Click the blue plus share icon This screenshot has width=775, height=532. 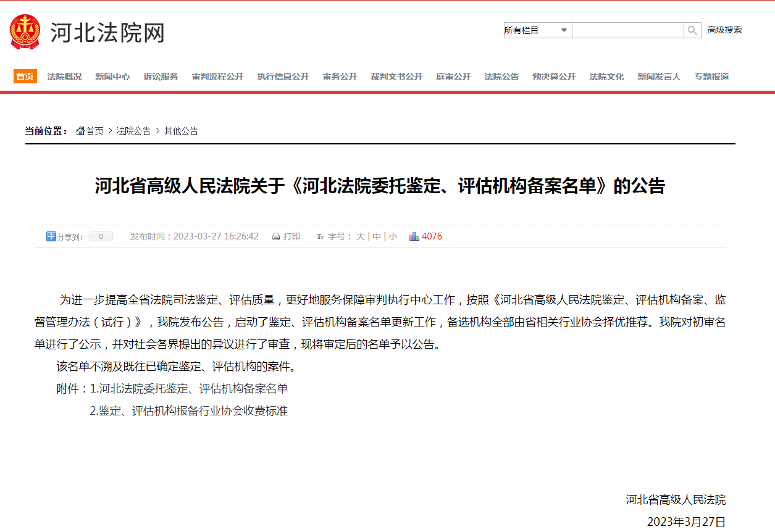point(51,236)
